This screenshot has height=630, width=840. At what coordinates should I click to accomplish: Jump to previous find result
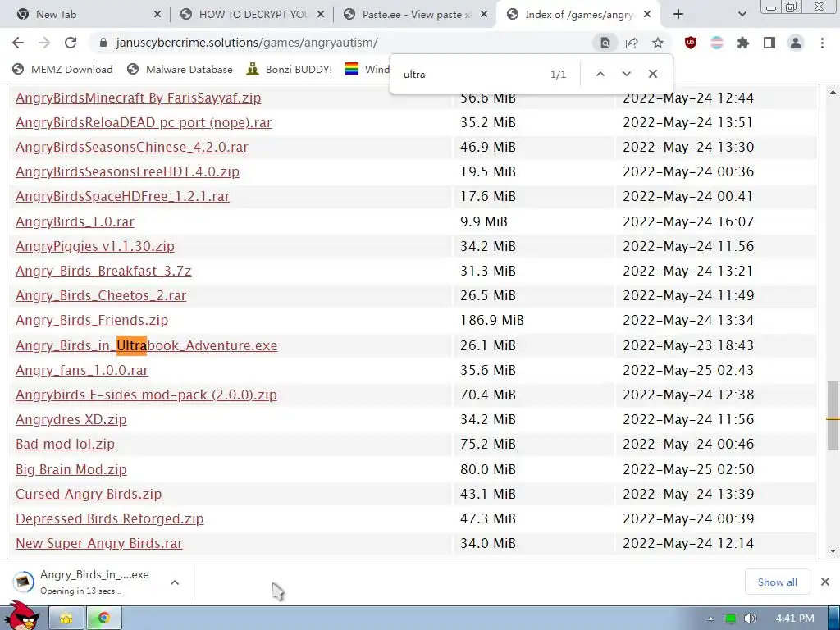pos(600,74)
